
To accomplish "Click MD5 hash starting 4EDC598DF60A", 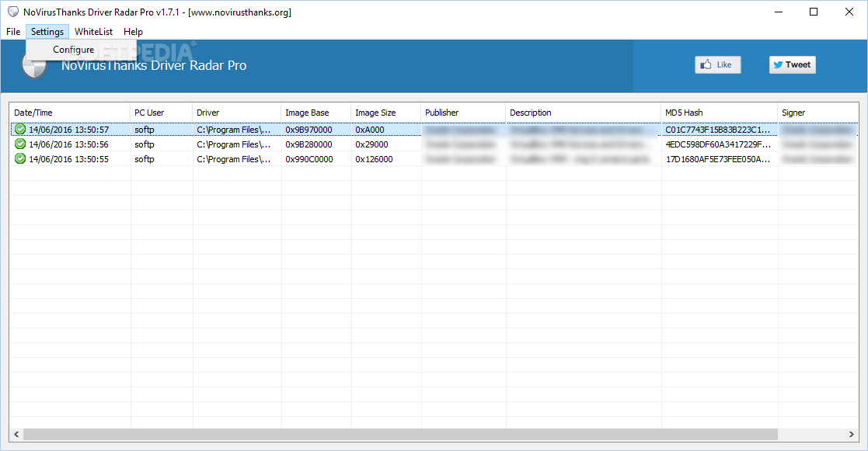I will click(718, 144).
